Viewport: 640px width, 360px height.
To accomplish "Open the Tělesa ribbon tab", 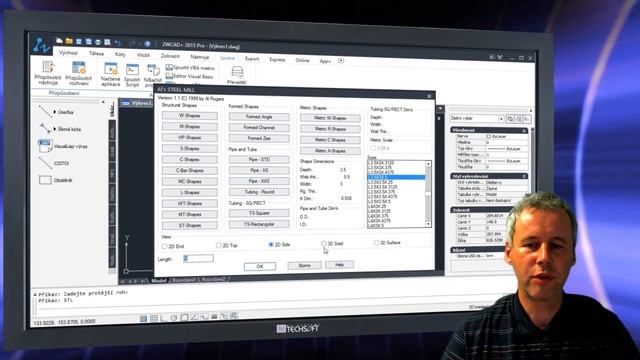I will click(96, 53).
